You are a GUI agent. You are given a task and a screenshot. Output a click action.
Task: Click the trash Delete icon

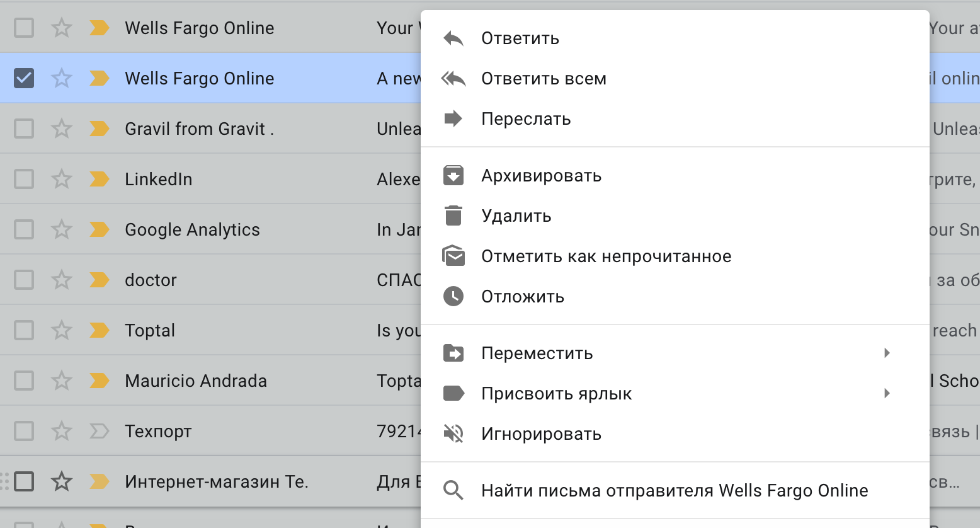coord(453,215)
